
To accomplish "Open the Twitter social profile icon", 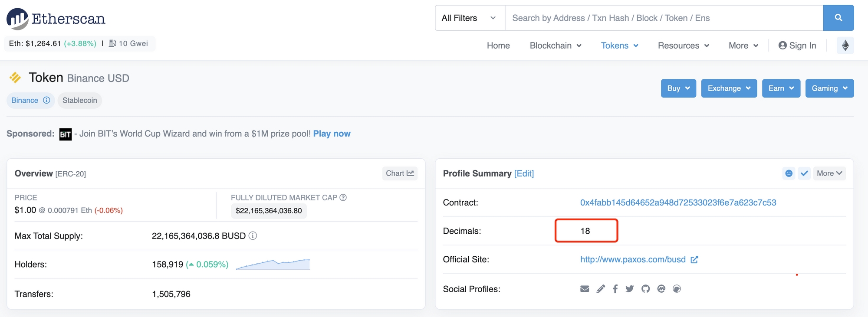I will pyautogui.click(x=630, y=289).
